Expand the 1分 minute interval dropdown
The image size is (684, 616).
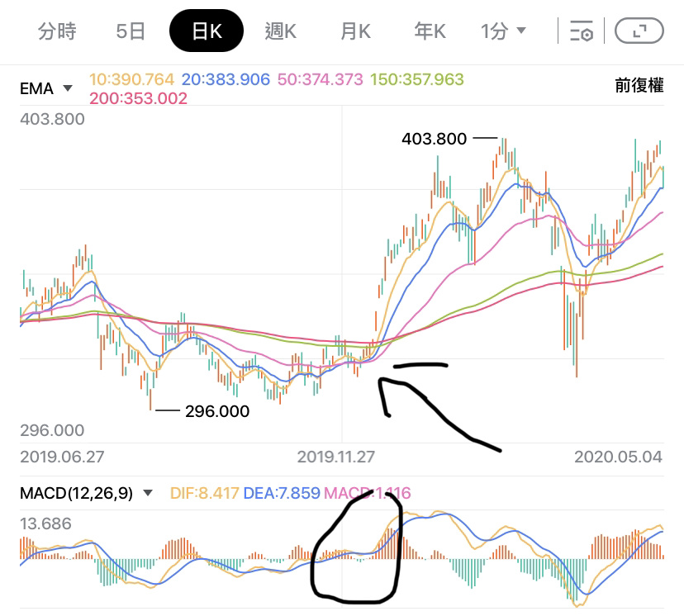click(503, 32)
